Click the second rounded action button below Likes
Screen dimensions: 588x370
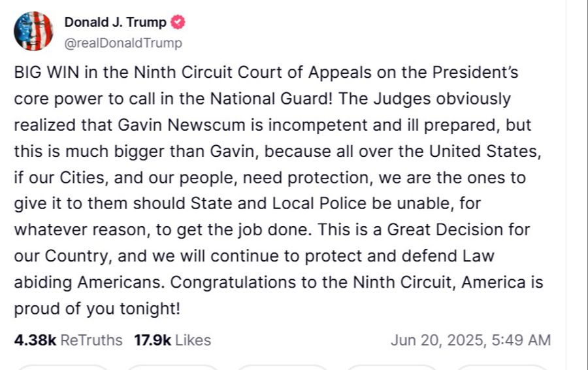[172, 367]
